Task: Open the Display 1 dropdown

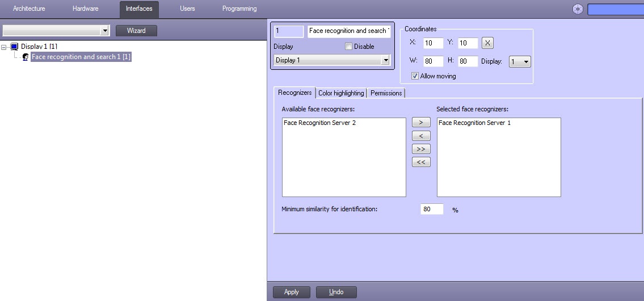Action: pos(332,60)
